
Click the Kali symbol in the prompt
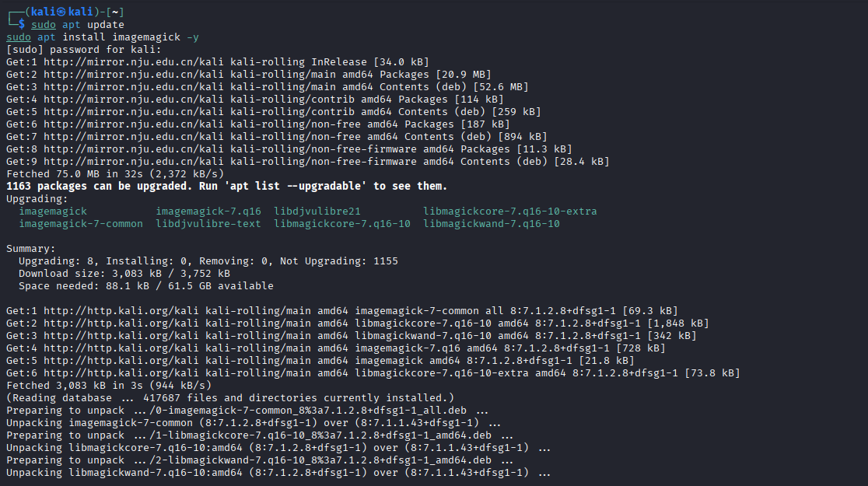point(61,12)
